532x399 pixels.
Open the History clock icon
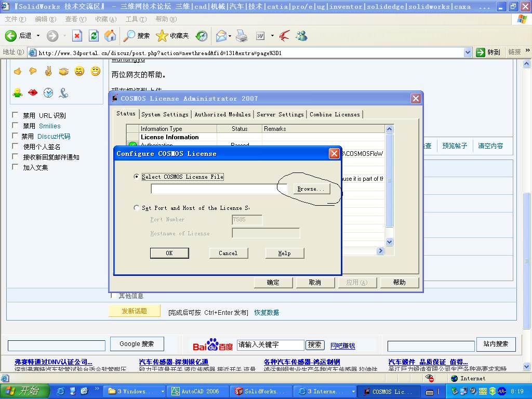(x=202, y=36)
